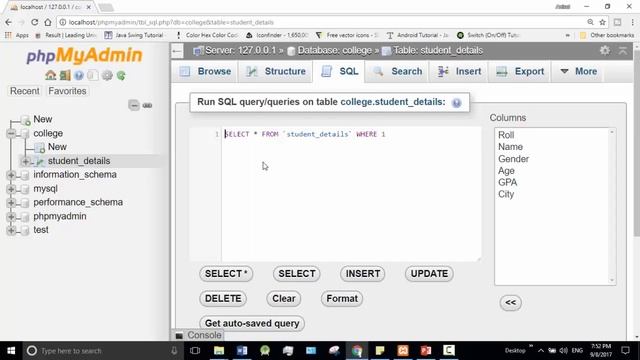This screenshot has width=640, height=360.
Task: Click the volume icon in system tray
Action: (564, 351)
